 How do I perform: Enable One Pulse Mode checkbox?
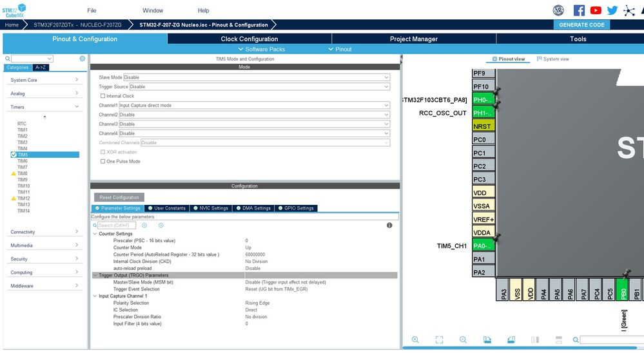pyautogui.click(x=102, y=161)
